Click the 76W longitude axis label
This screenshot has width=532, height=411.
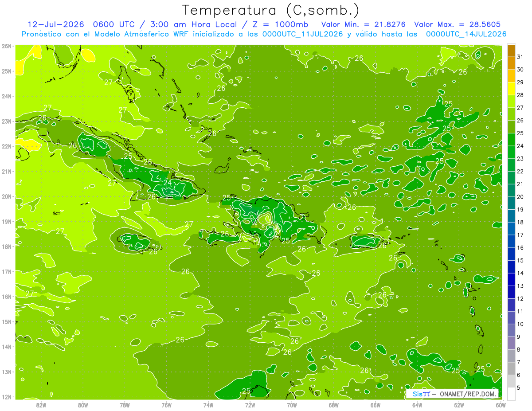167,405
